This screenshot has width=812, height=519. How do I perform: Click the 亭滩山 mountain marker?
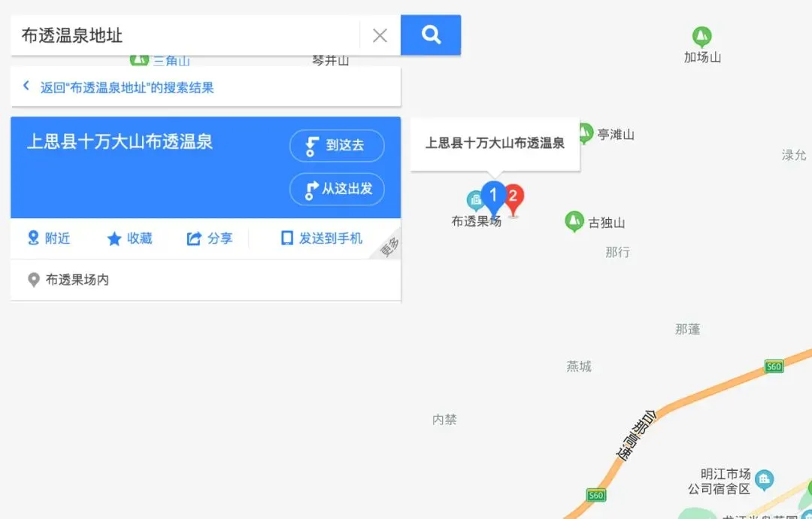[585, 134]
